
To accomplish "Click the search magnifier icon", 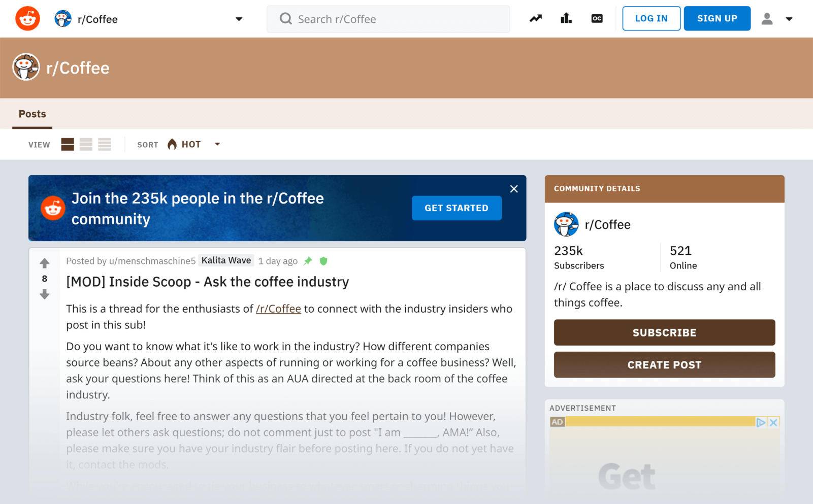I will [286, 19].
